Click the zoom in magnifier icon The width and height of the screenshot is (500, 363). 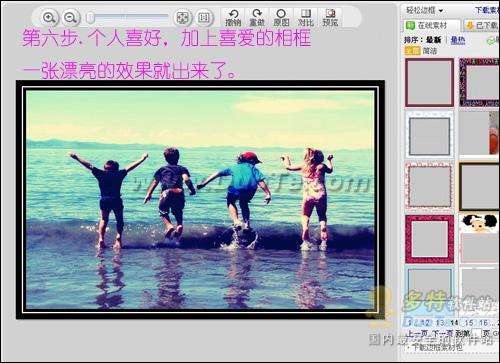49,18
